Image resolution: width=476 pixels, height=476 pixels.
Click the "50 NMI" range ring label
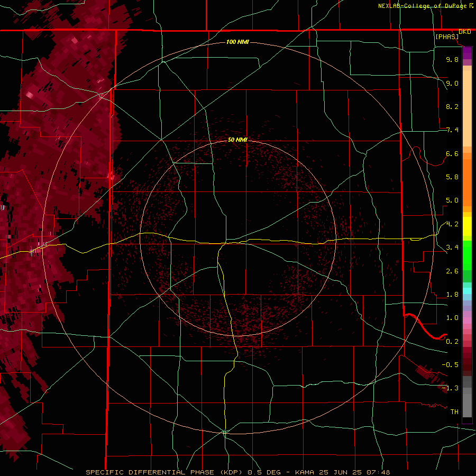237,140
